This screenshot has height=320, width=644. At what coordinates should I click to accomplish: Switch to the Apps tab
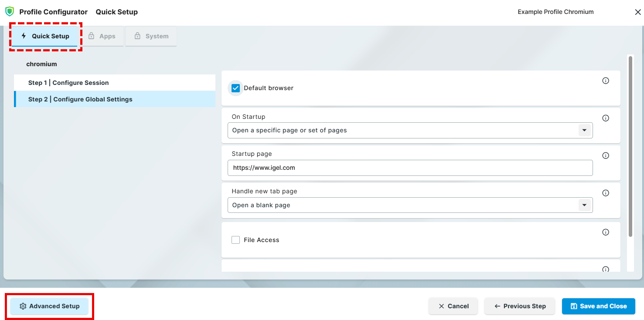point(103,36)
